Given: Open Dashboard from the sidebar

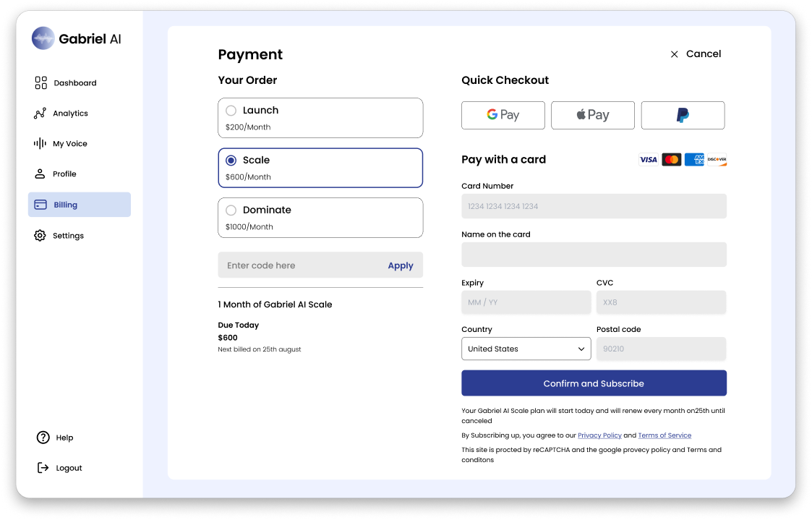Looking at the screenshot, I should [x=80, y=83].
